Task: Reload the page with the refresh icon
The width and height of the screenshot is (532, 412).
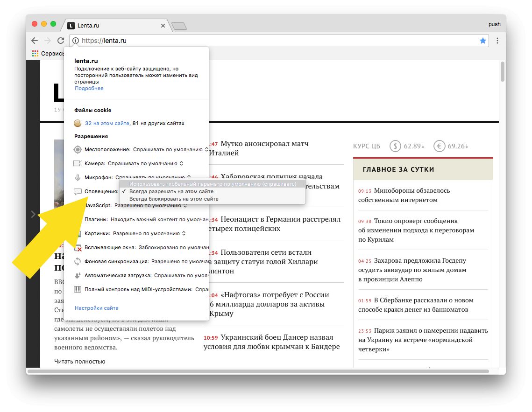Action: pos(61,41)
